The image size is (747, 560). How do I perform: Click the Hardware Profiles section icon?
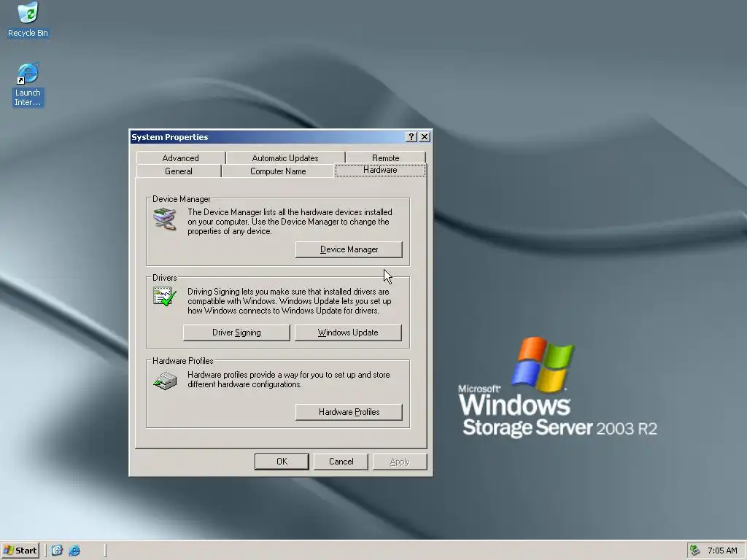point(165,381)
